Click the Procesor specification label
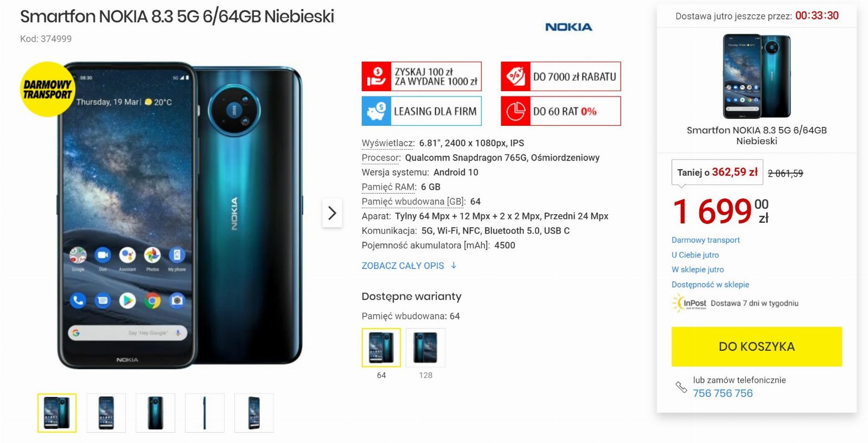This screenshot has height=443, width=868. pos(381,158)
